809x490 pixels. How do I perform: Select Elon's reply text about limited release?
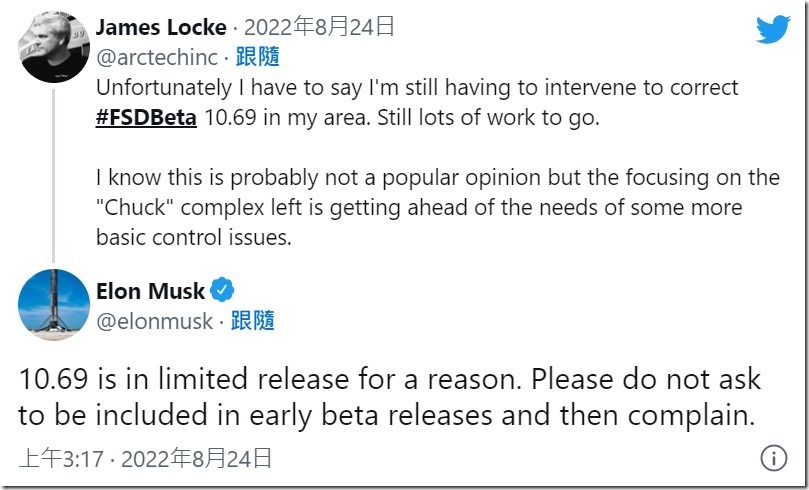389,380
